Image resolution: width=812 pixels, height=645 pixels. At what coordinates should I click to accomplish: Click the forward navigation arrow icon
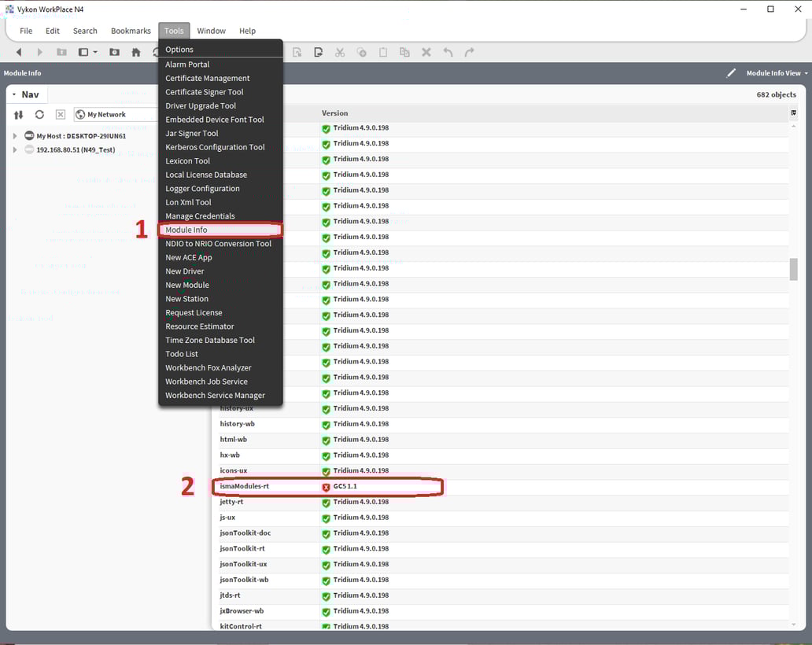pos(39,52)
